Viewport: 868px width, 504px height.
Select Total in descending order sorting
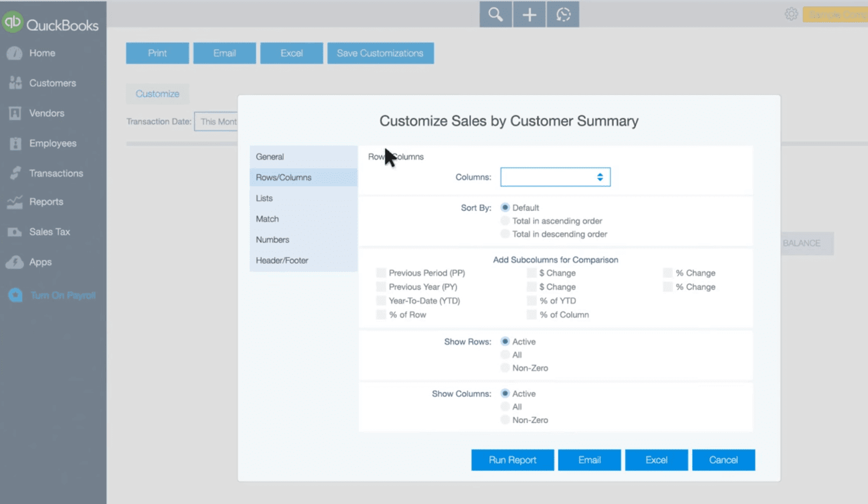click(505, 234)
